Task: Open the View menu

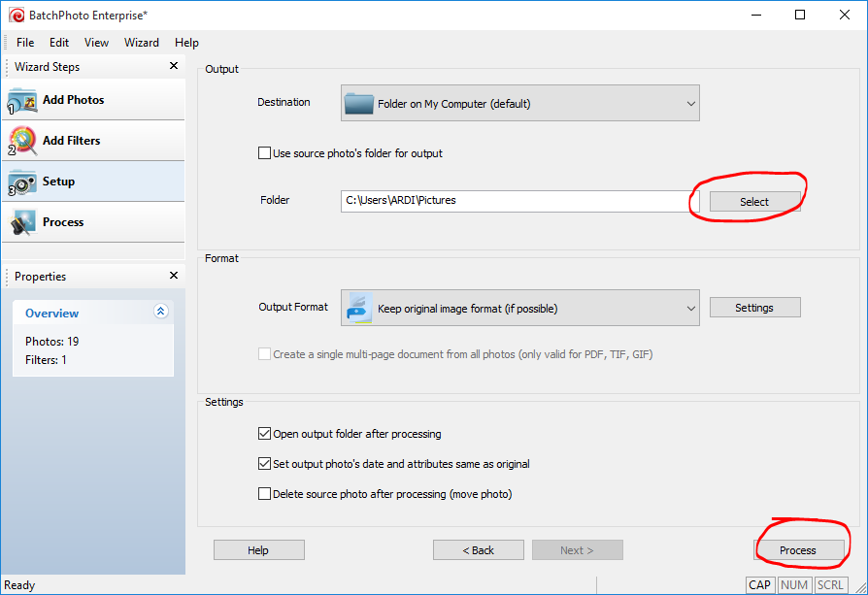Action: click(x=96, y=43)
